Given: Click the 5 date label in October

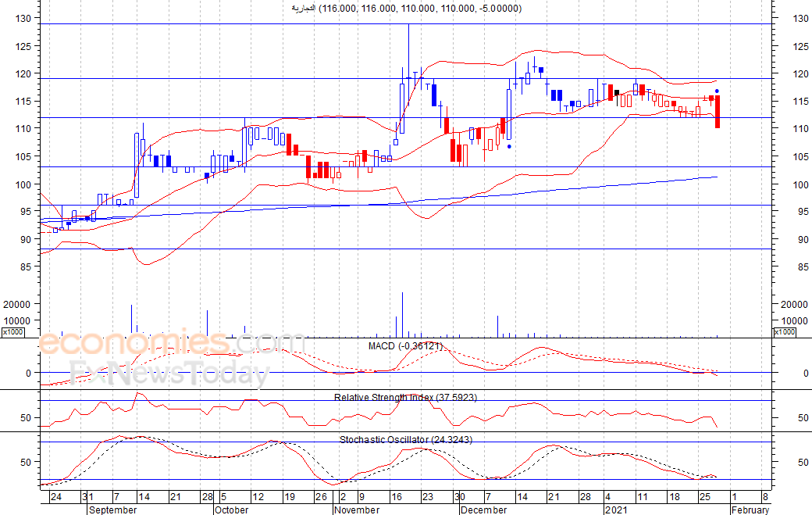Looking at the screenshot, I should pyautogui.click(x=223, y=497).
